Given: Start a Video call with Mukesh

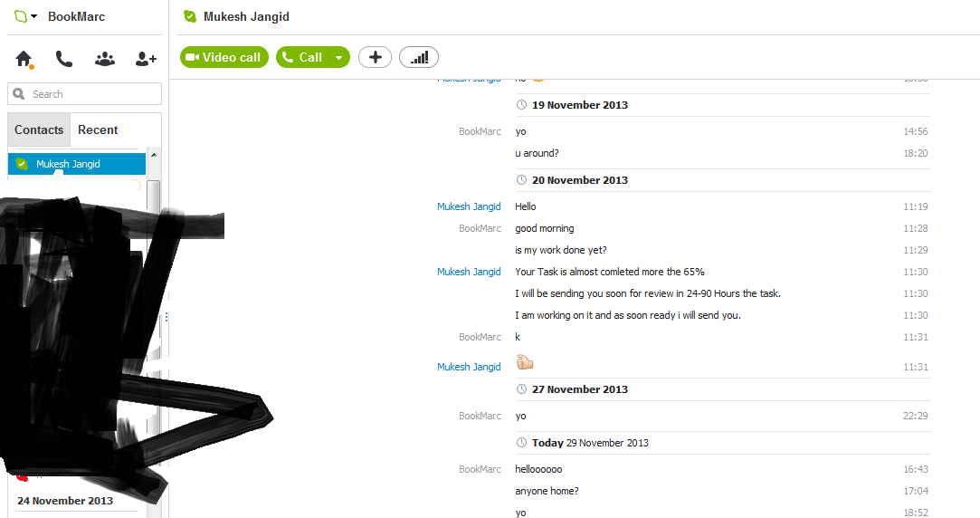Looking at the screenshot, I should [224, 57].
